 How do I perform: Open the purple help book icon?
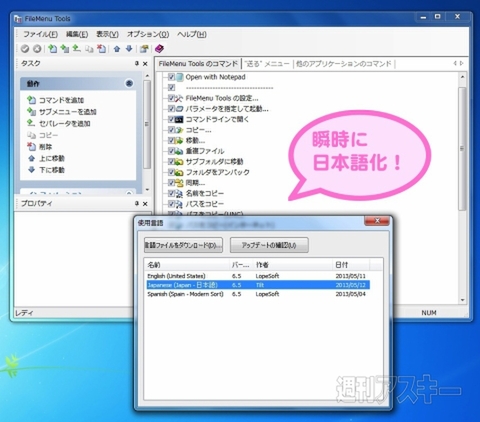click(159, 49)
